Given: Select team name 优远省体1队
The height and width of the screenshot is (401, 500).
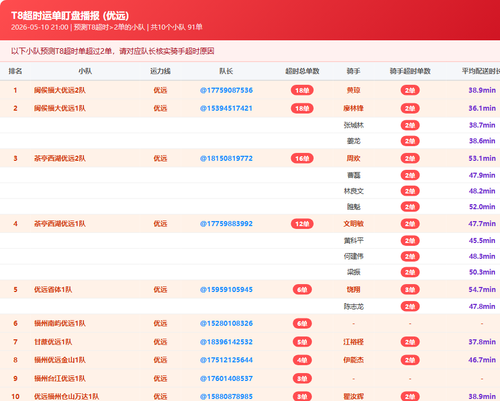Looking at the screenshot, I should tap(53, 290).
